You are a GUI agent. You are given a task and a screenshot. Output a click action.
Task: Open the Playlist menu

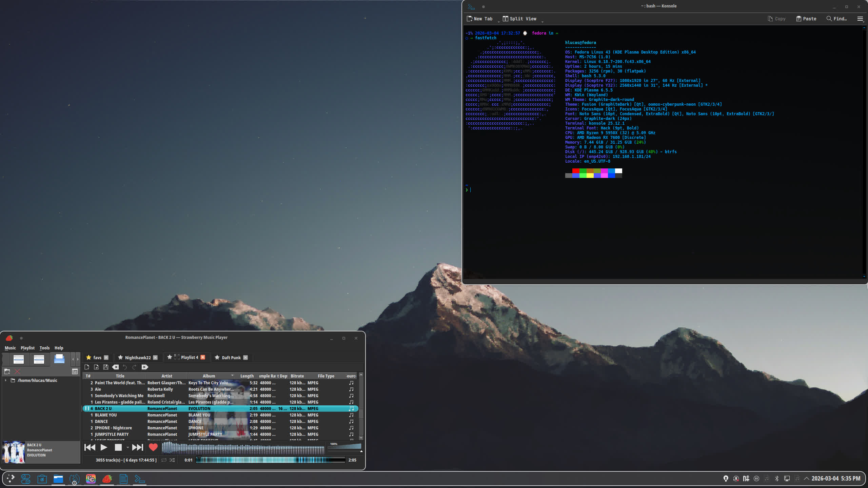27,348
